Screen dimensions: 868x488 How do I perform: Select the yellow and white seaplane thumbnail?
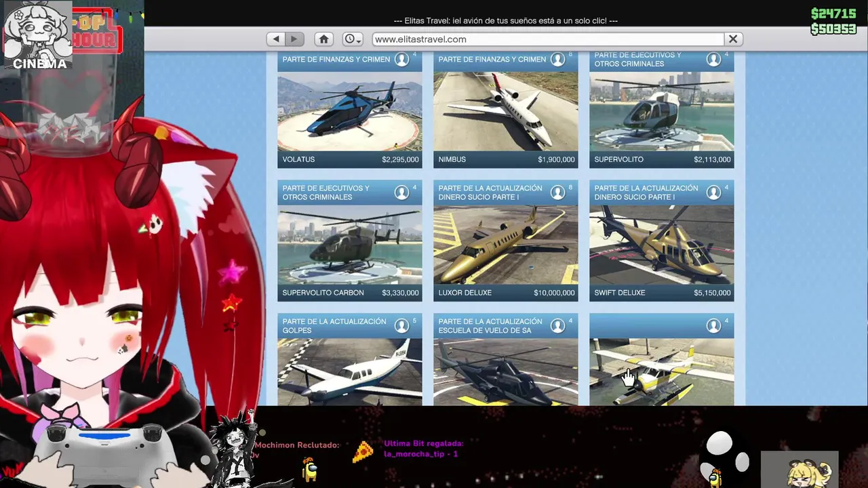[x=662, y=372]
